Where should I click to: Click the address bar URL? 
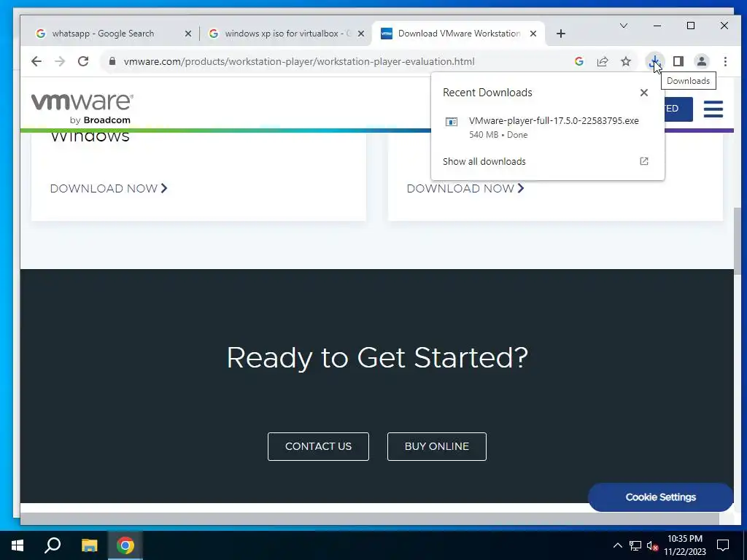299,61
